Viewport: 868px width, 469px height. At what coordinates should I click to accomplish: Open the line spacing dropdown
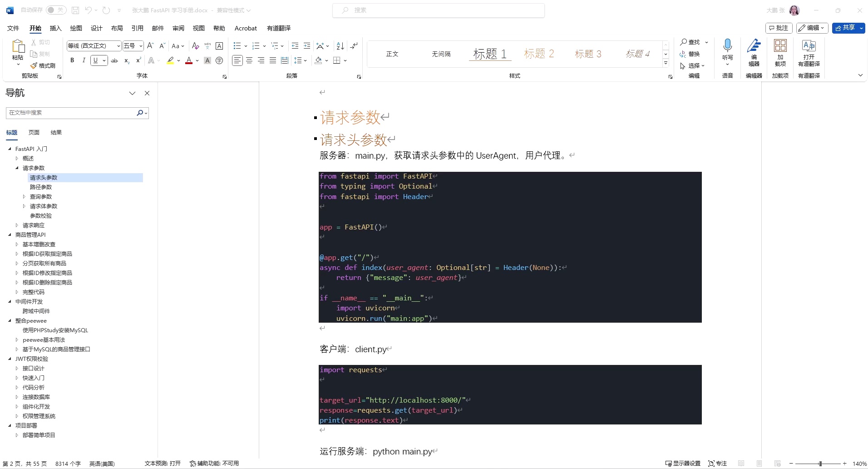point(300,60)
